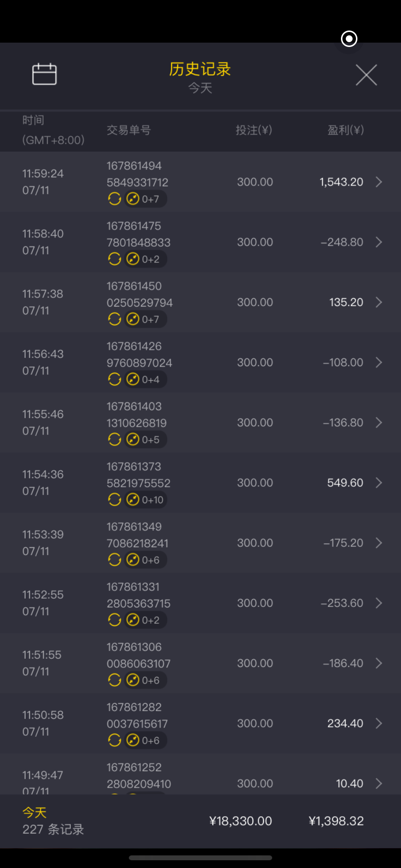Tap refresh icon on 11:58:40 record
Image resolution: width=401 pixels, height=868 pixels.
pos(114,259)
